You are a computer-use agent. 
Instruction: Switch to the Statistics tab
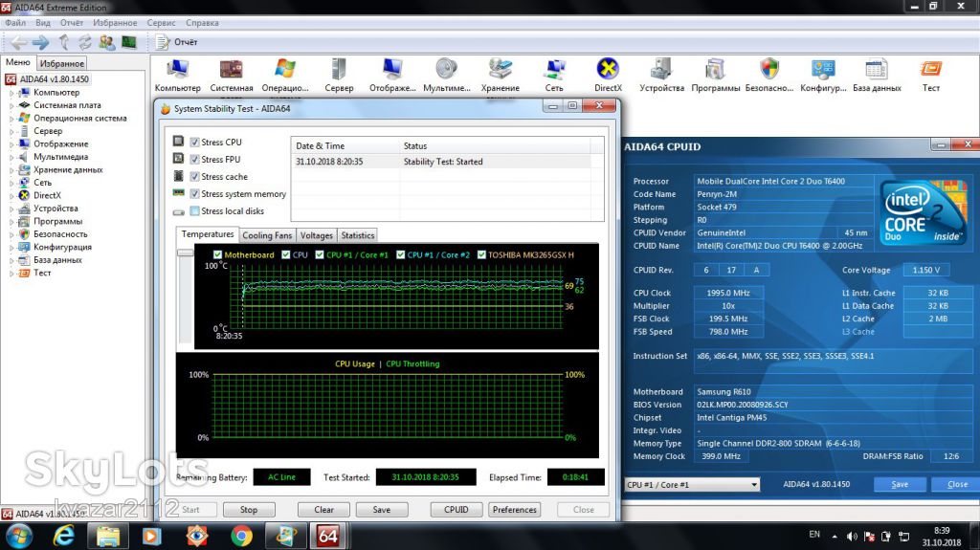[x=358, y=235]
